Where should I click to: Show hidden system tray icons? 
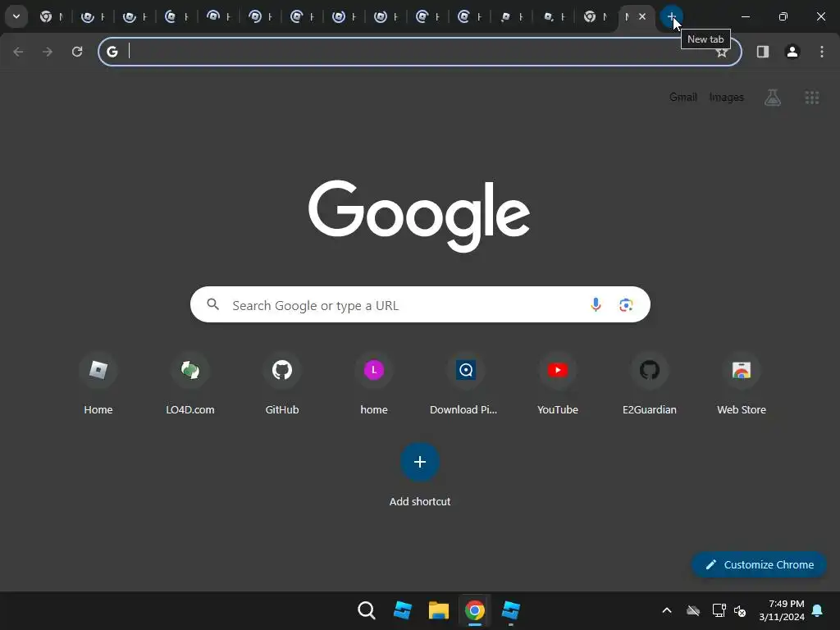pyautogui.click(x=667, y=610)
